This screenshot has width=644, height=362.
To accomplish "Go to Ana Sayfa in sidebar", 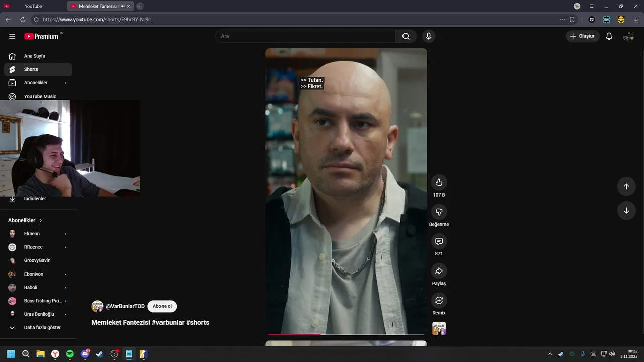I will [38, 56].
